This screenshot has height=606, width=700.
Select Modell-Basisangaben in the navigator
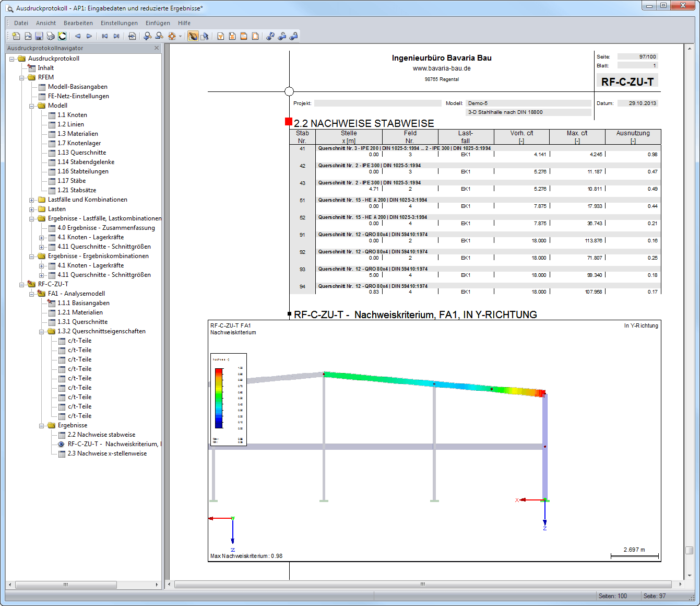pos(77,87)
